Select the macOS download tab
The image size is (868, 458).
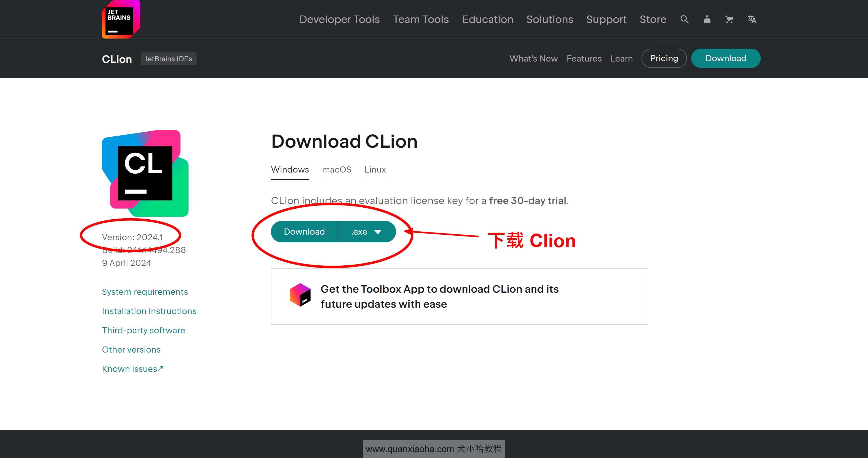[337, 169]
